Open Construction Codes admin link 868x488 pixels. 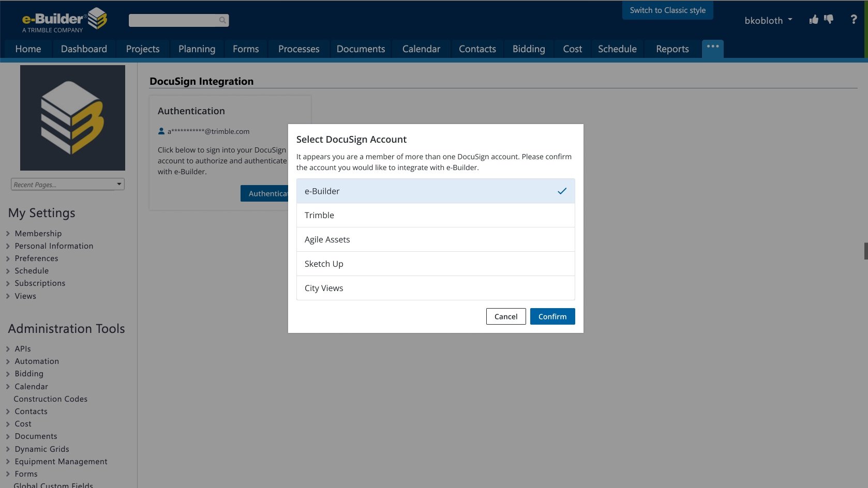(51, 399)
